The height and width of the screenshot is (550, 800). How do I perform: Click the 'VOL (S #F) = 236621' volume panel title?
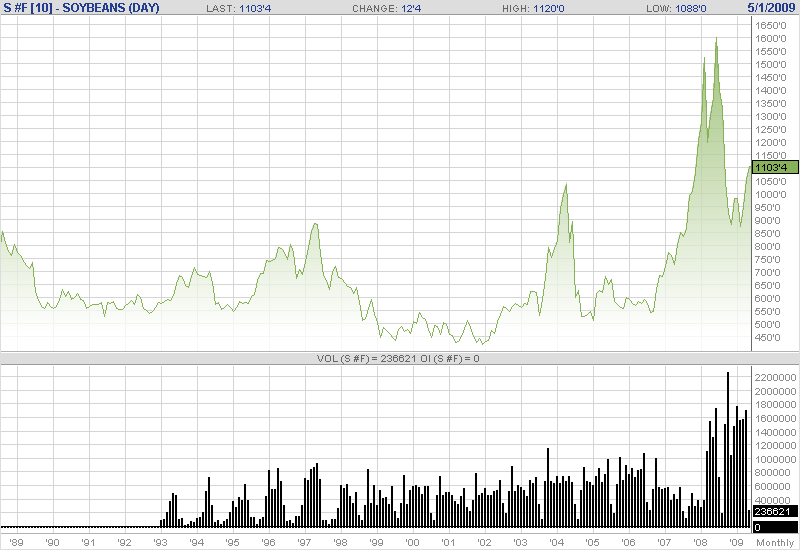pos(366,359)
